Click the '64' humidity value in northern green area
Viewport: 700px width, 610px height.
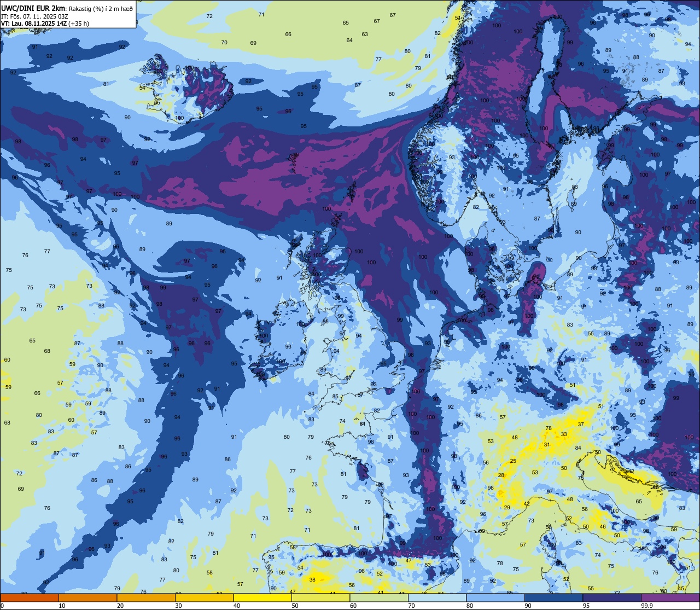349,40
